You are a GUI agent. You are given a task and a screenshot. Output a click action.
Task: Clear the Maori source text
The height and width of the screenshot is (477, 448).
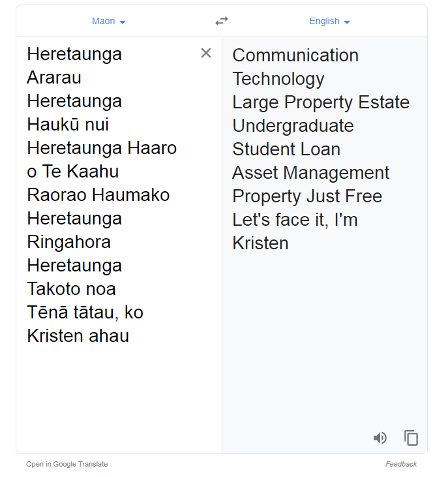coord(206,53)
